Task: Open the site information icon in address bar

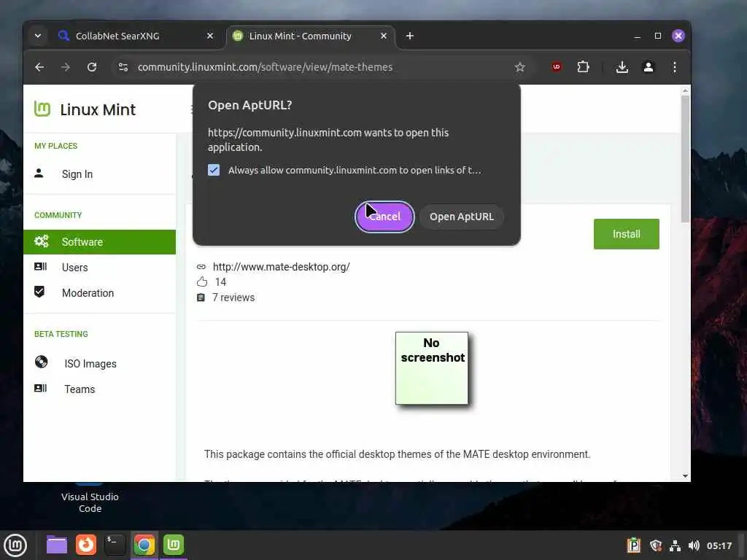Action: 123,67
